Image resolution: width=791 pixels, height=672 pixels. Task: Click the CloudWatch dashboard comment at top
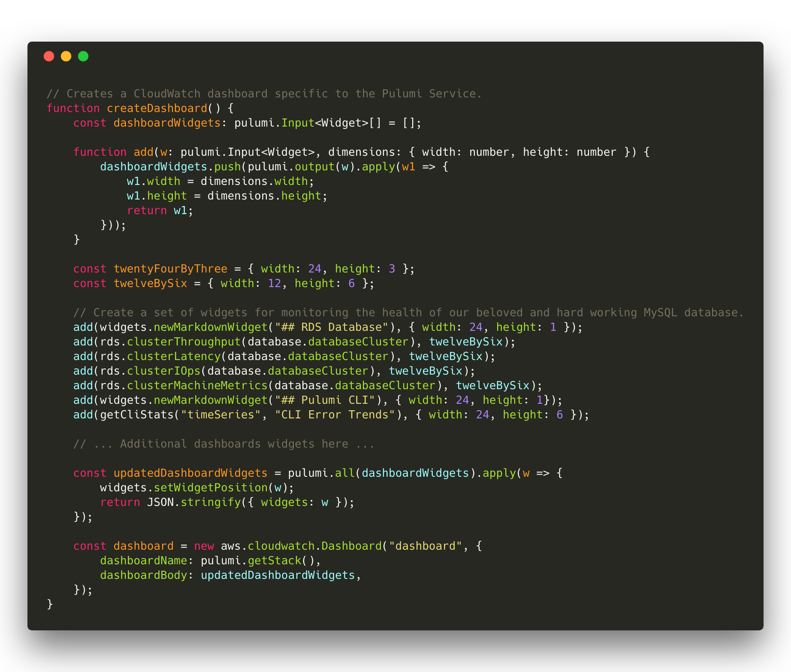coord(264,94)
